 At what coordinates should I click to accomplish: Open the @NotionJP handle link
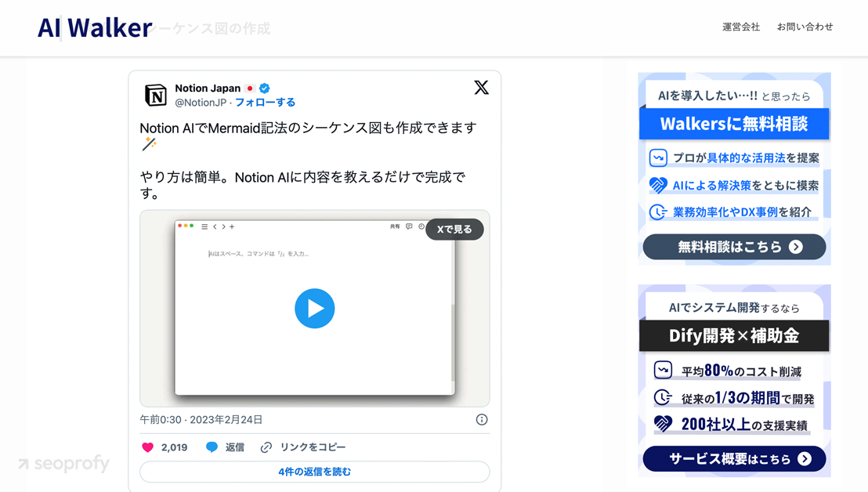tap(201, 103)
